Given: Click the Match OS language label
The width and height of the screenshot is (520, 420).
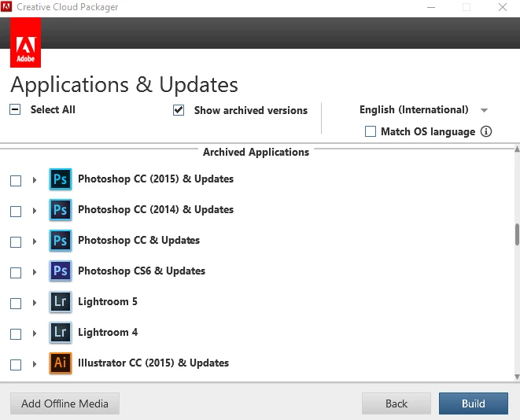Looking at the screenshot, I should point(428,131).
